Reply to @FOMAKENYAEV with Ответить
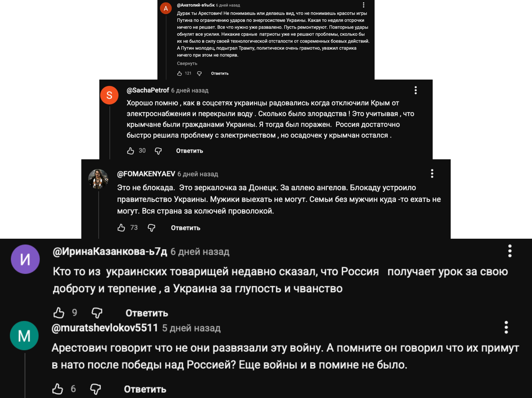The image size is (532, 398). tap(185, 228)
